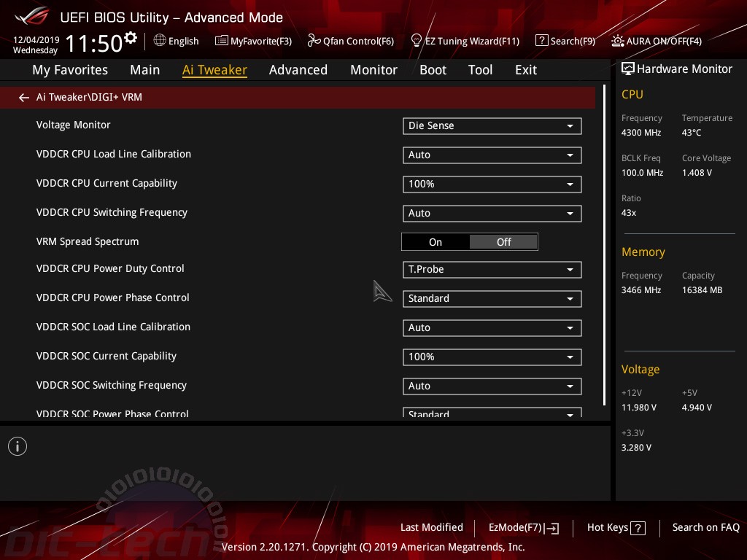Click CPU frequency value 4300 MHz

(x=640, y=133)
